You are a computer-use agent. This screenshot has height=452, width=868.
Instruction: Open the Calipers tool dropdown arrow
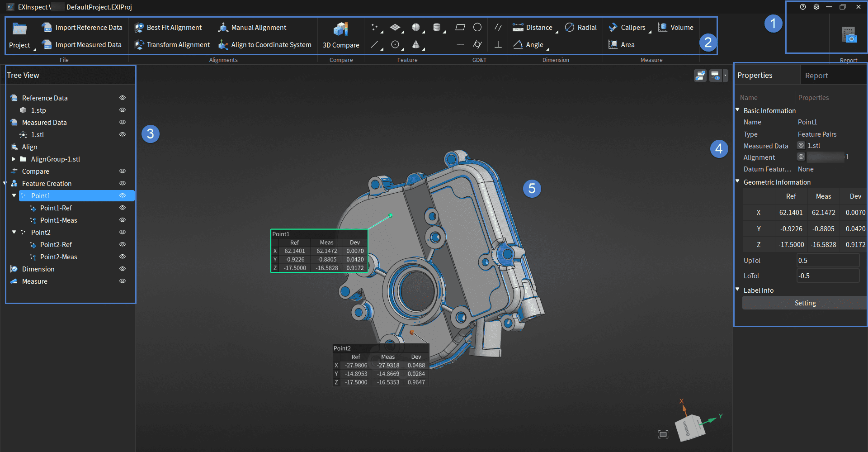click(x=650, y=32)
